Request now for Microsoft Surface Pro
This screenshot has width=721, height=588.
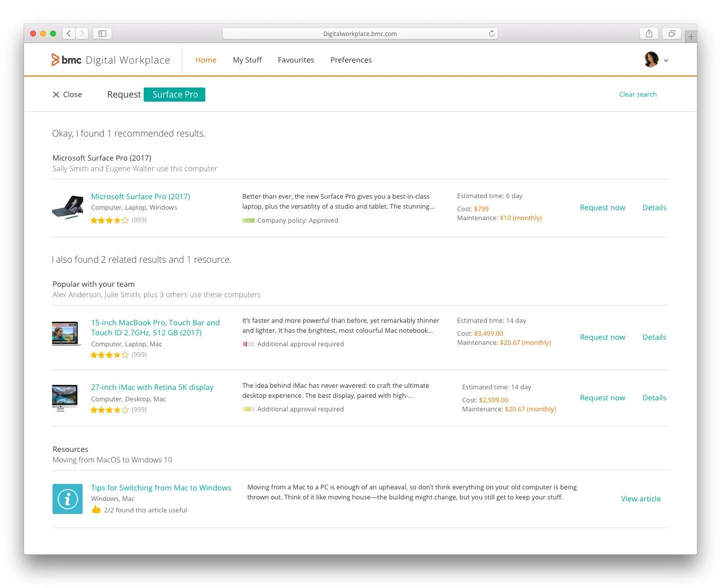tap(602, 208)
